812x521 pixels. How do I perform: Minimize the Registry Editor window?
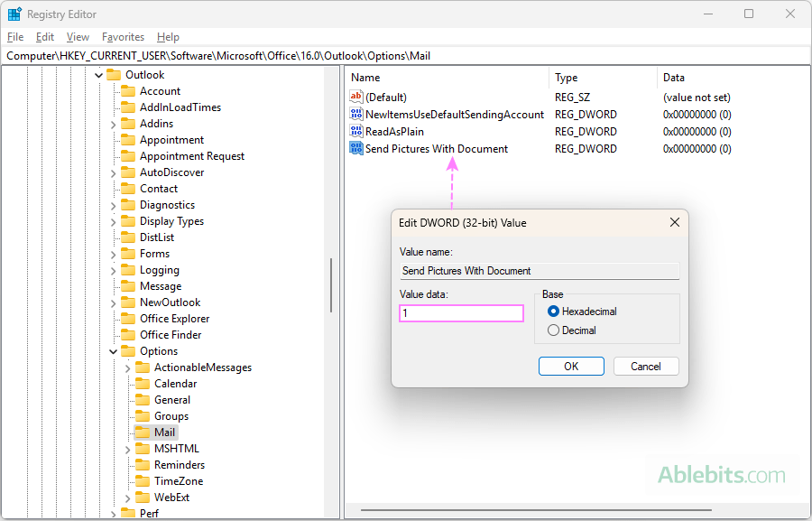[x=708, y=14]
